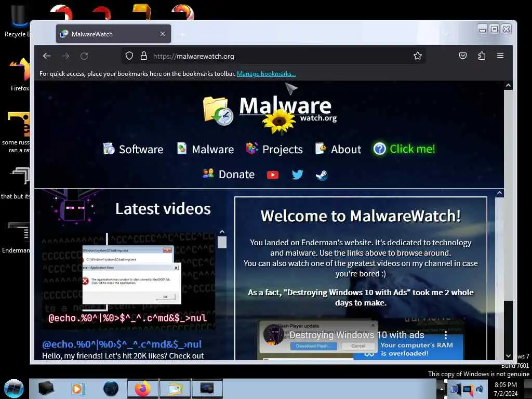Open the black box taskbar icon
The height and width of the screenshot is (399, 532).
pyautogui.click(x=46, y=389)
